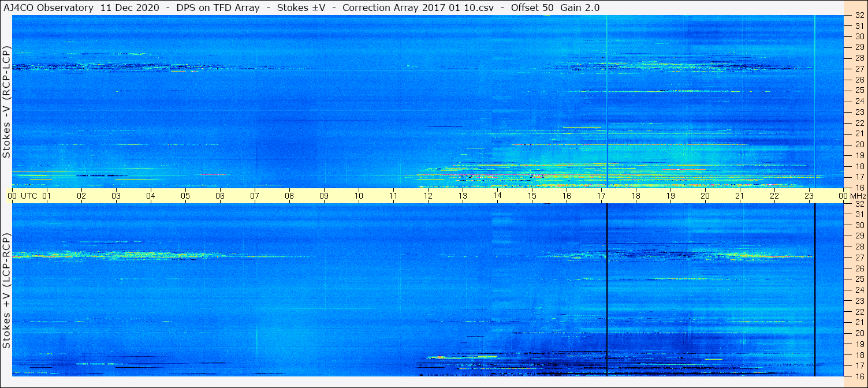Select hour '09' on the time axis
Image resolution: width=868 pixels, height=388 pixels.
(x=324, y=196)
